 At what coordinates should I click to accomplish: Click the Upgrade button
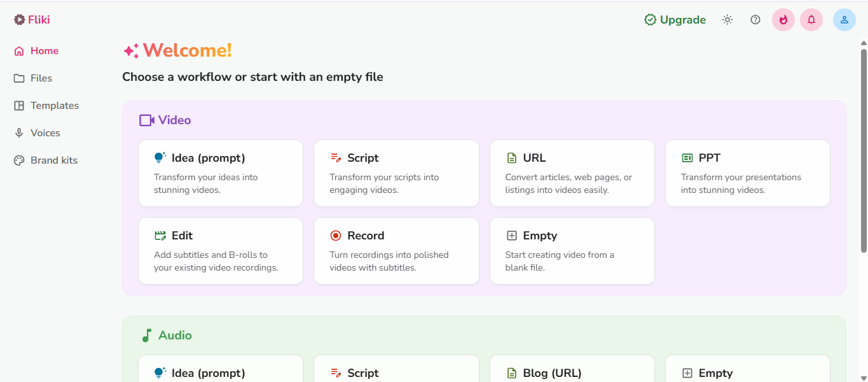[675, 20]
